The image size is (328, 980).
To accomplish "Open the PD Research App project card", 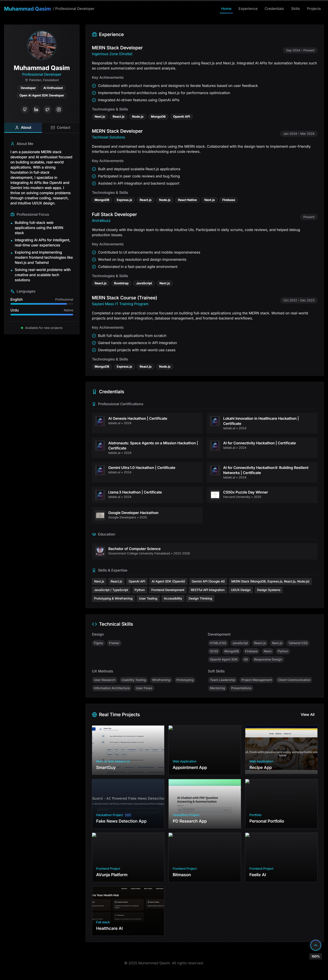I will tap(205, 803).
